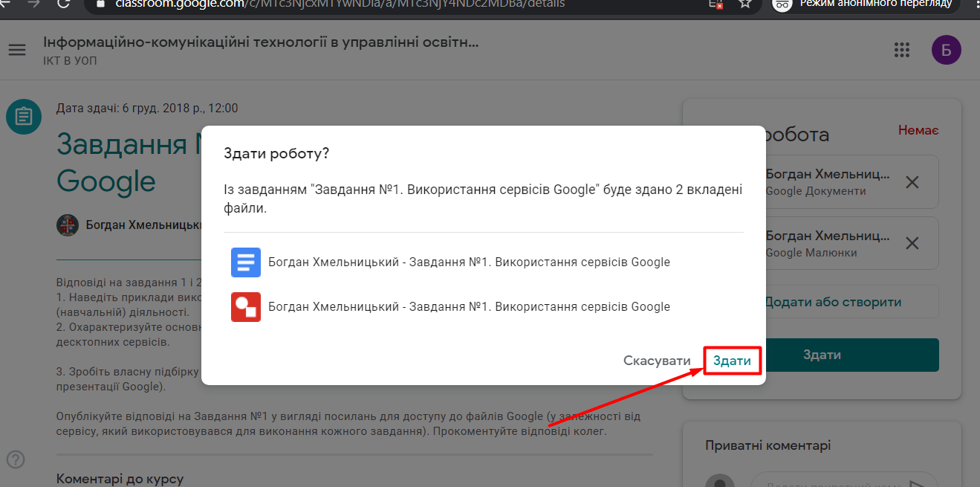Click the Здати роботу? dialog title
Viewport: 980px width, 487px height.
(x=276, y=153)
